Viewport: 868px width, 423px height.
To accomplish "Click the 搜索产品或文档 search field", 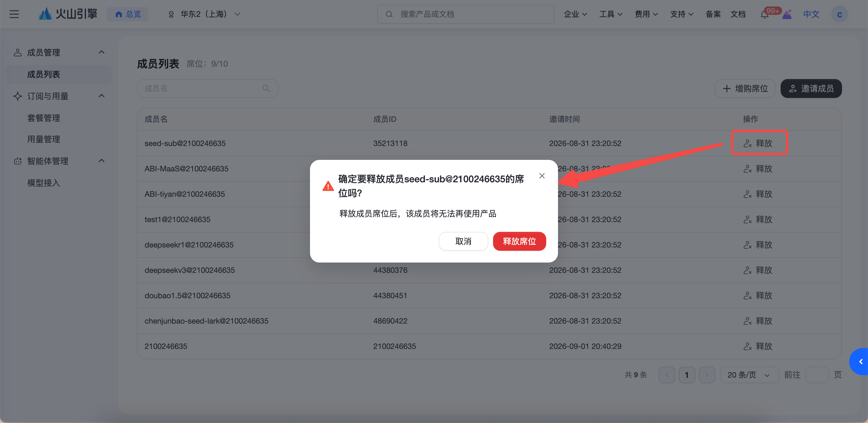I will click(466, 14).
